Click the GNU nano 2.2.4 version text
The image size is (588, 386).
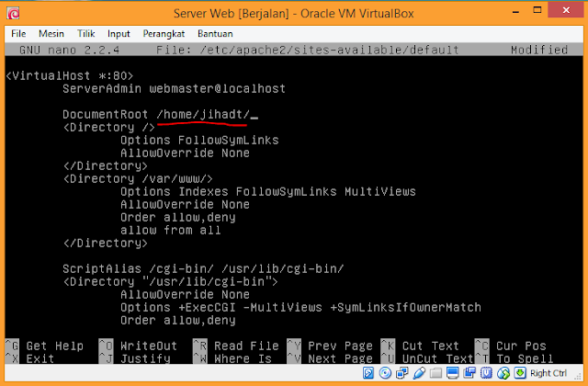pyautogui.click(x=70, y=50)
